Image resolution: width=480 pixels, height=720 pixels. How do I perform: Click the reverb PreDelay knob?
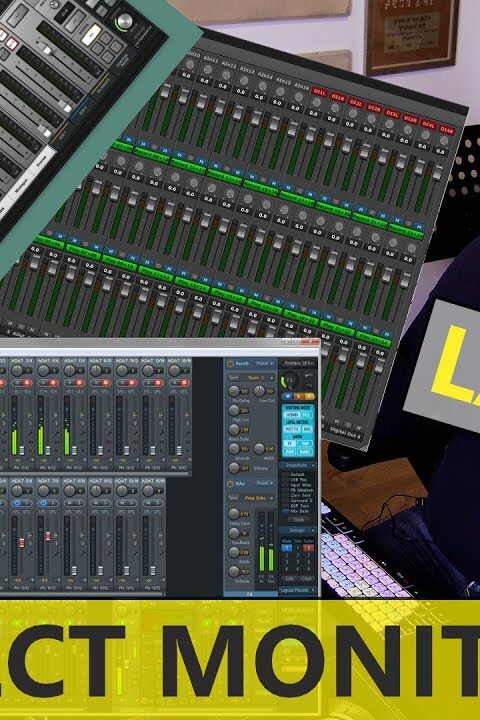click(234, 391)
